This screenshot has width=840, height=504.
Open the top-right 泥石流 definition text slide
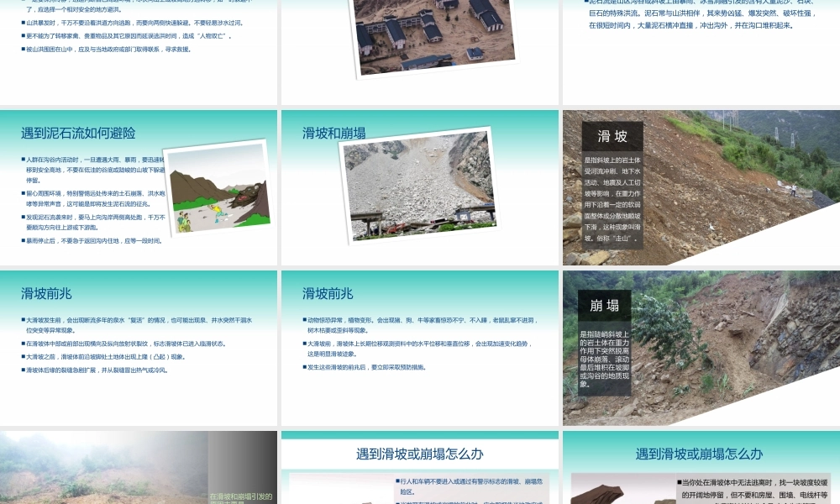click(701, 52)
